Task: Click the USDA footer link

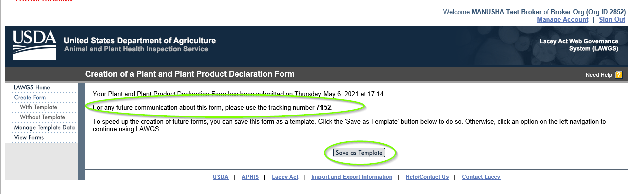Action: click(x=220, y=177)
